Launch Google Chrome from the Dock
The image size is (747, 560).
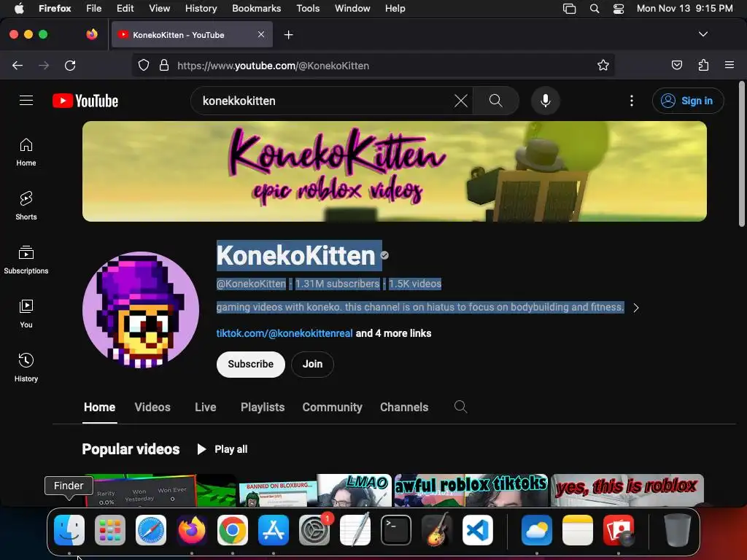point(233,529)
